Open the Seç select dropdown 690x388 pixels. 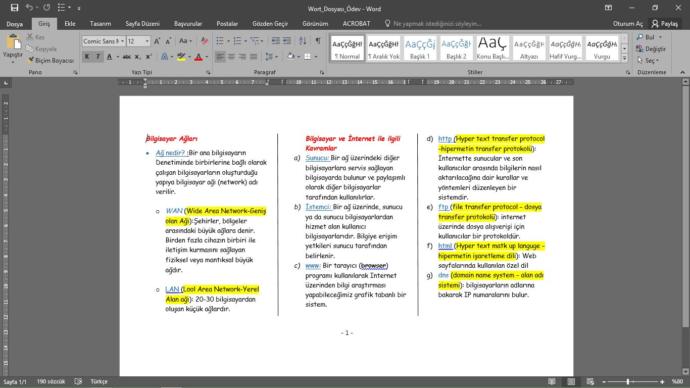649,60
